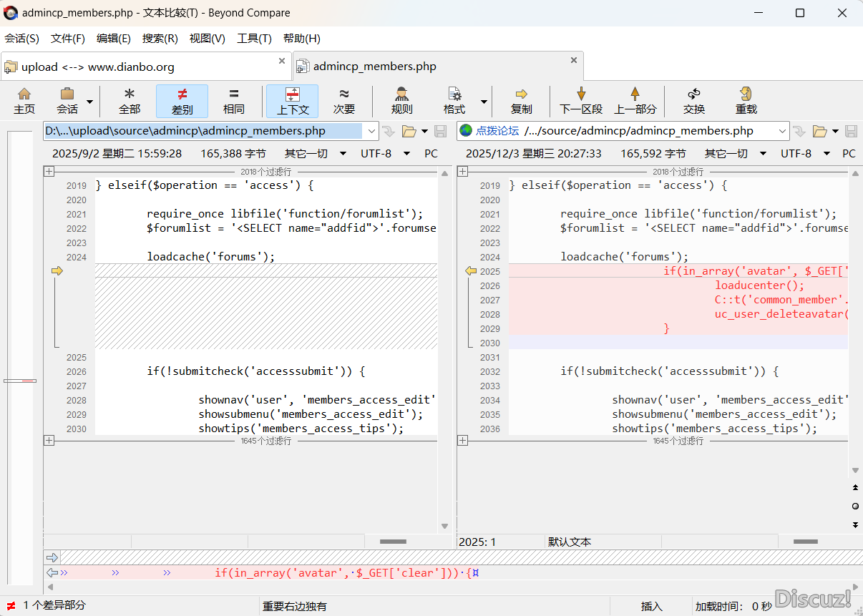Switch to upload <--> www.dianbo.org tab
863x616 pixels.
point(97,67)
